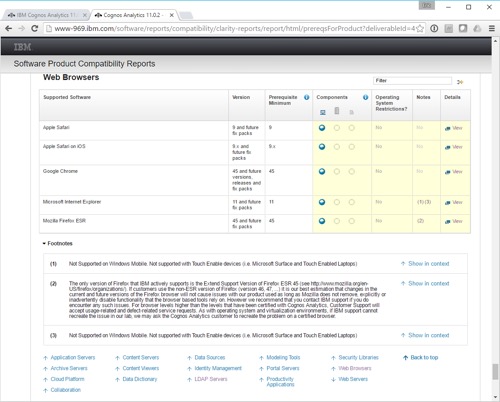Click the server component icon under Components

point(337,111)
